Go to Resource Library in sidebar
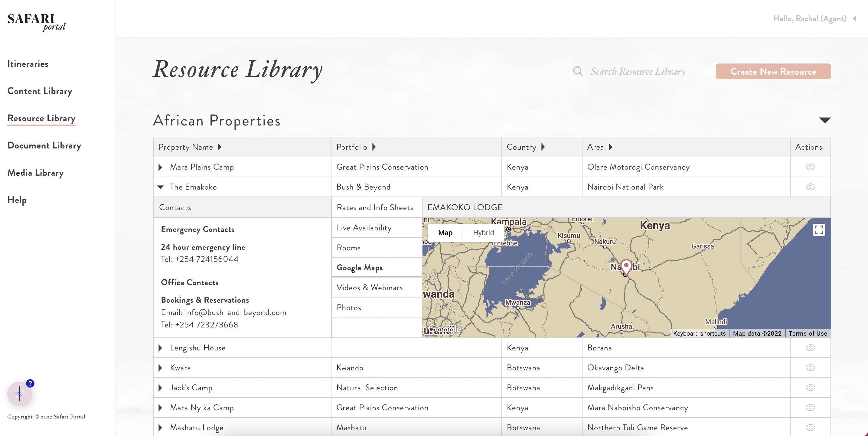The width and height of the screenshot is (868, 436). point(41,118)
